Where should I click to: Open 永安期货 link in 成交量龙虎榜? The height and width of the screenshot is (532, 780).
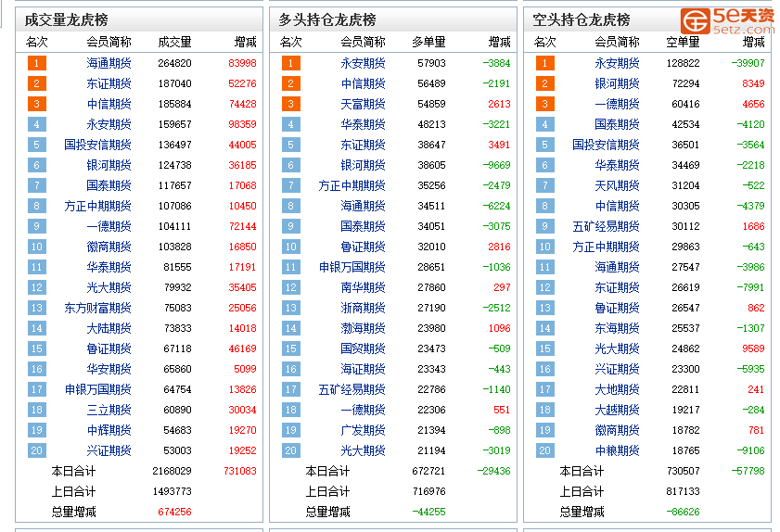(109, 124)
